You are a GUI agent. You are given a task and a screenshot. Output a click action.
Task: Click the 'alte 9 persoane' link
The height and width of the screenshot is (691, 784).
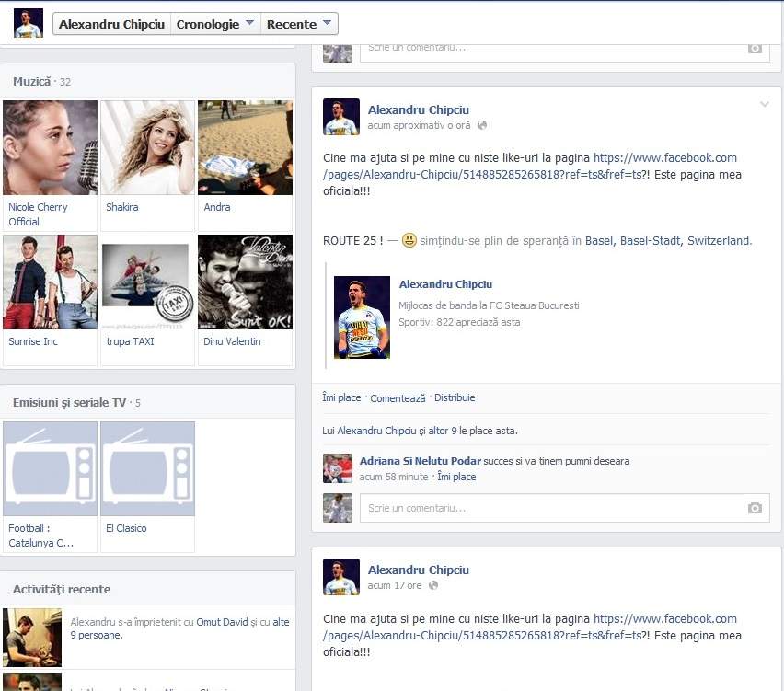[180, 628]
